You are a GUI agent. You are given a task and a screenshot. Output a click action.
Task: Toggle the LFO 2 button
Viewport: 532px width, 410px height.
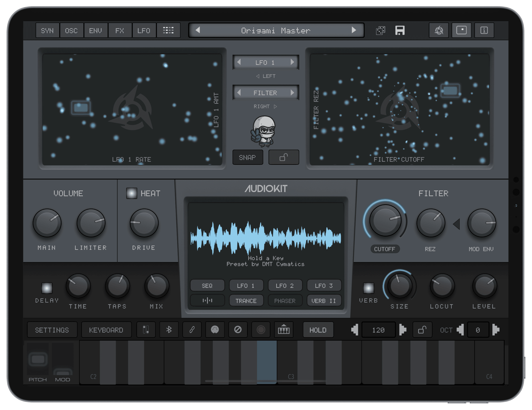285,285
